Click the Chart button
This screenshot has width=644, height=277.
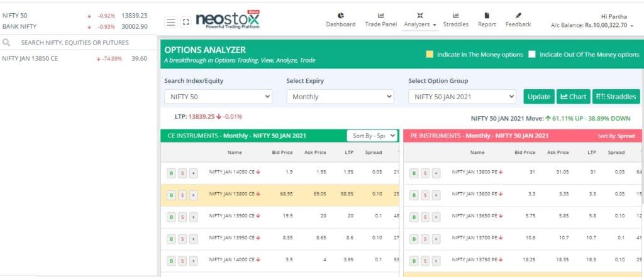click(x=574, y=97)
